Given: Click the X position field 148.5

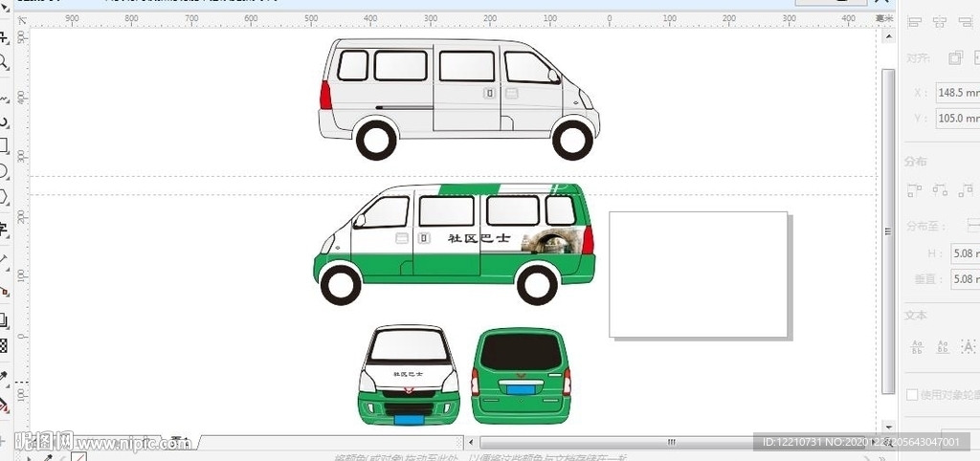Looking at the screenshot, I should [x=957, y=93].
